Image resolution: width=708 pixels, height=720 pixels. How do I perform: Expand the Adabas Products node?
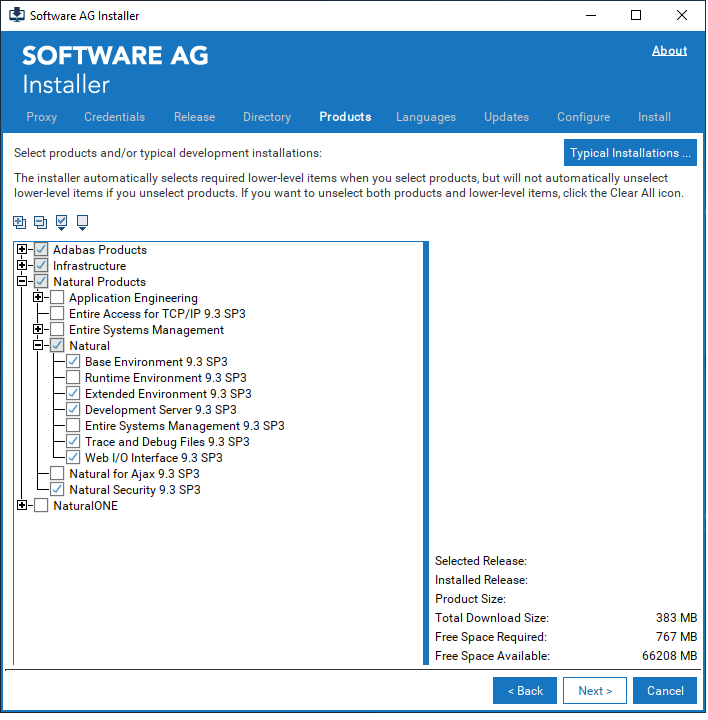[x=22, y=250]
